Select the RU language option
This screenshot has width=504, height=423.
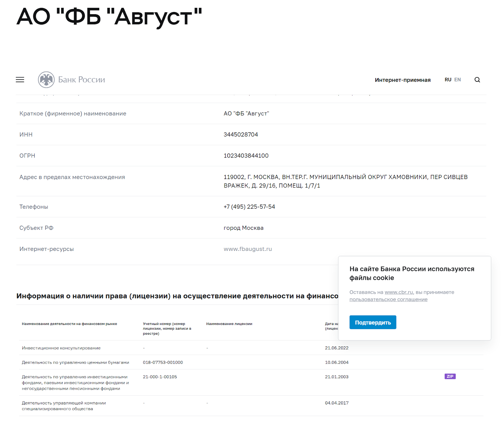click(x=448, y=80)
